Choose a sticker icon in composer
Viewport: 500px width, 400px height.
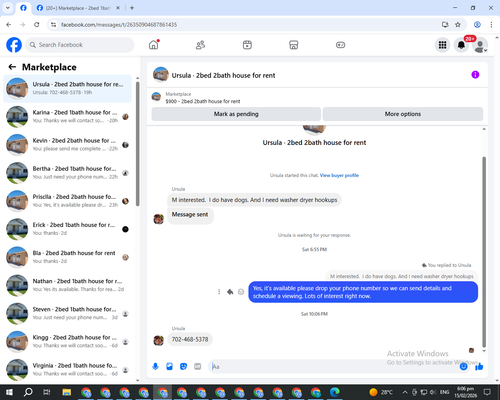coord(183,367)
